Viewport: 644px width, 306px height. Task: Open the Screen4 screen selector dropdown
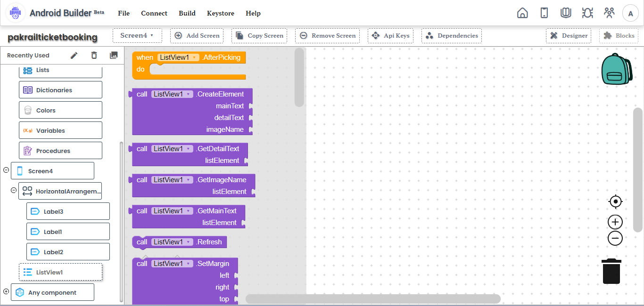pos(137,35)
